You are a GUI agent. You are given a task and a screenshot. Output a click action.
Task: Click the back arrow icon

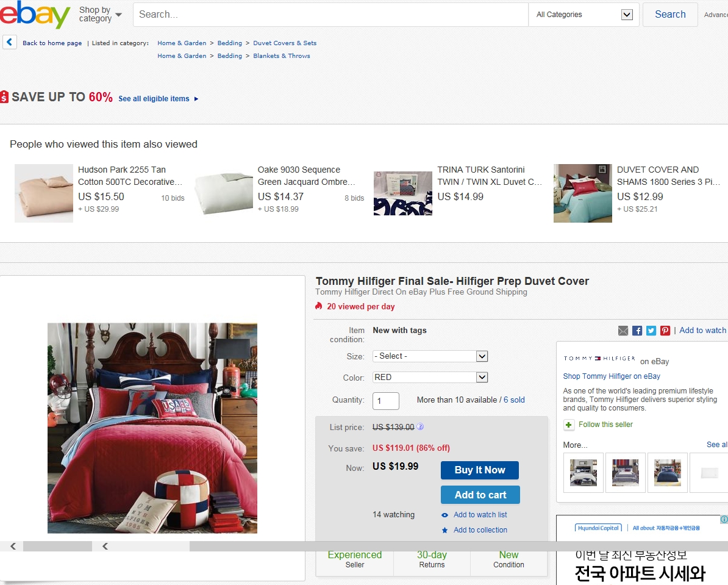click(10, 42)
